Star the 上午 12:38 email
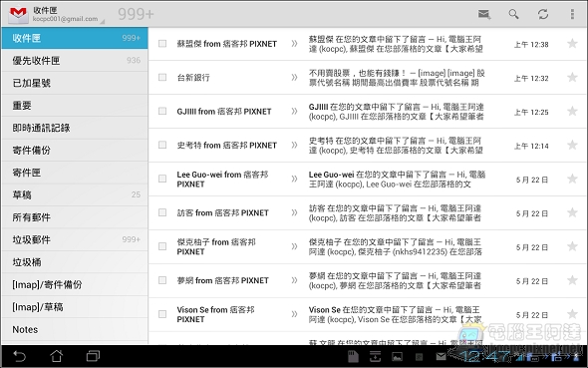This screenshot has height=368, width=588. 572,44
